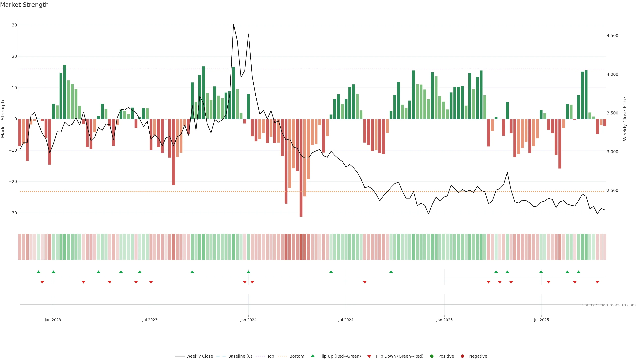Click the flip-up marker at Jan 2024 gridline

pos(248,272)
